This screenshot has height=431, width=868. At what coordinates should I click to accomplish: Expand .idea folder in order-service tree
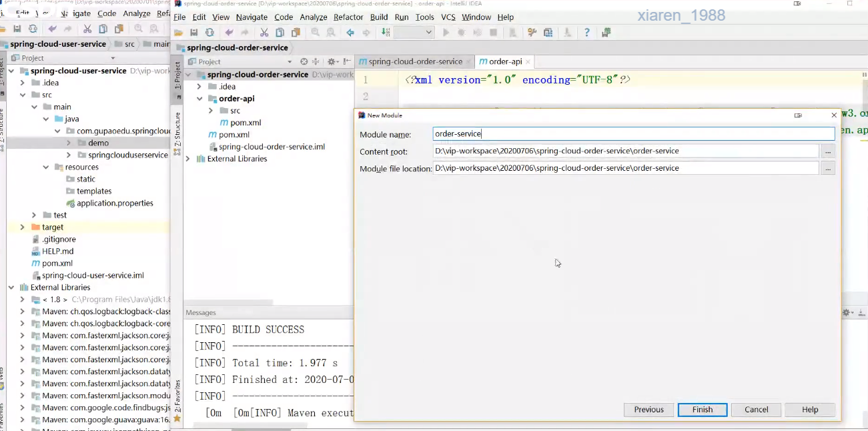199,87
